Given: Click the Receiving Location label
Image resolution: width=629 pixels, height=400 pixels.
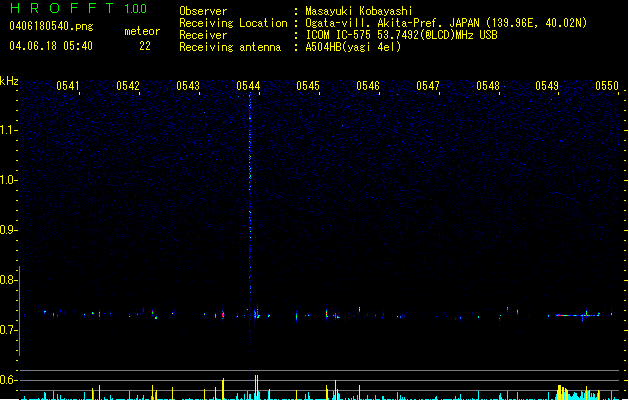Looking at the screenshot, I should click(x=233, y=23).
